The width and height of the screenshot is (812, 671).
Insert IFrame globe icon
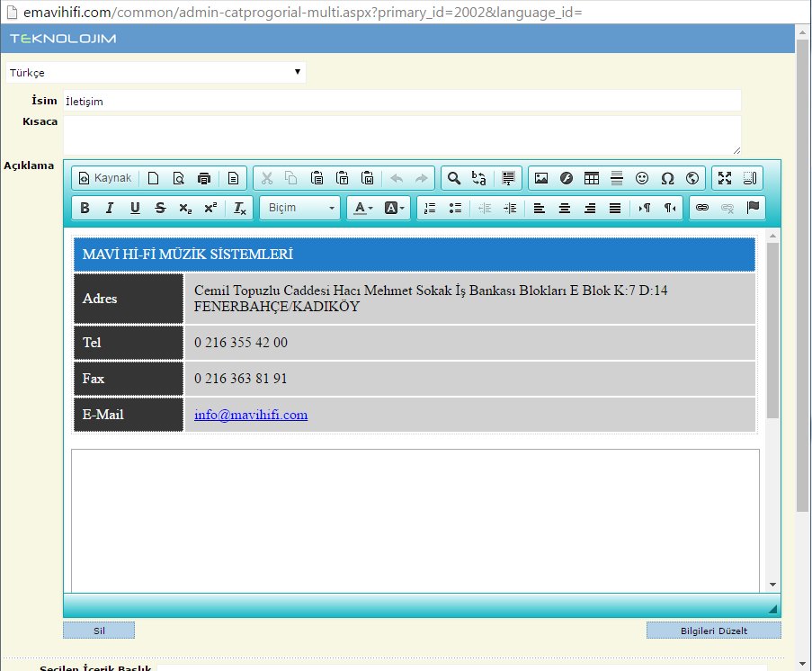[692, 178]
